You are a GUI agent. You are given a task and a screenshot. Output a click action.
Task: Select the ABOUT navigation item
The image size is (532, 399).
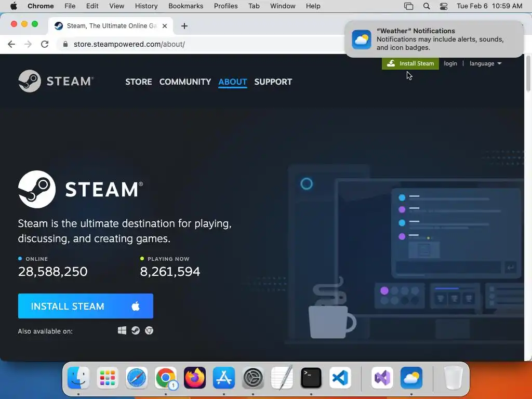(x=232, y=82)
